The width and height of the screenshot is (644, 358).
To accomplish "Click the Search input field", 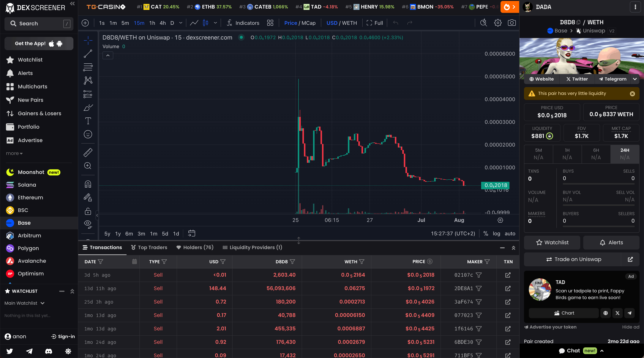I will point(39,23).
